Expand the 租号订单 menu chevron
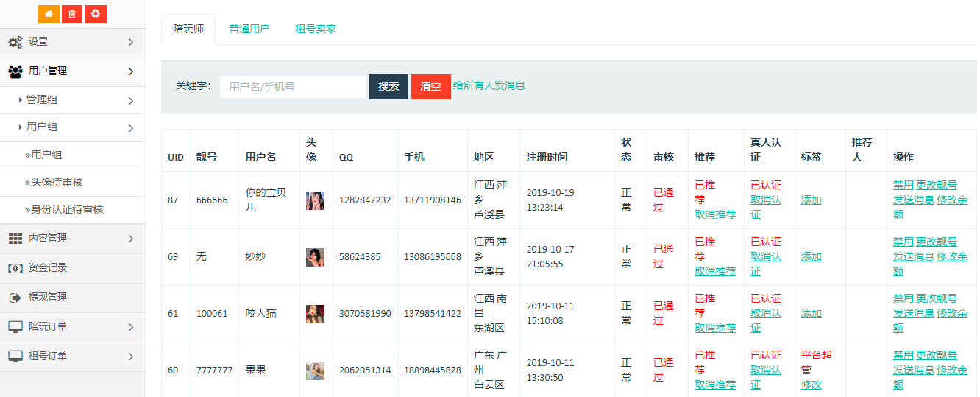Viewport: 980px width, 397px height. click(131, 356)
